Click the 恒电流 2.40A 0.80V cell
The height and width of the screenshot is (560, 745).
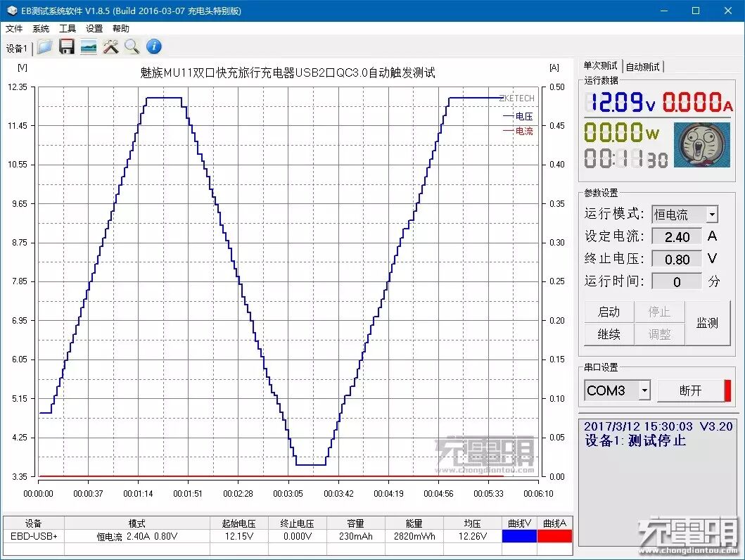click(x=137, y=536)
